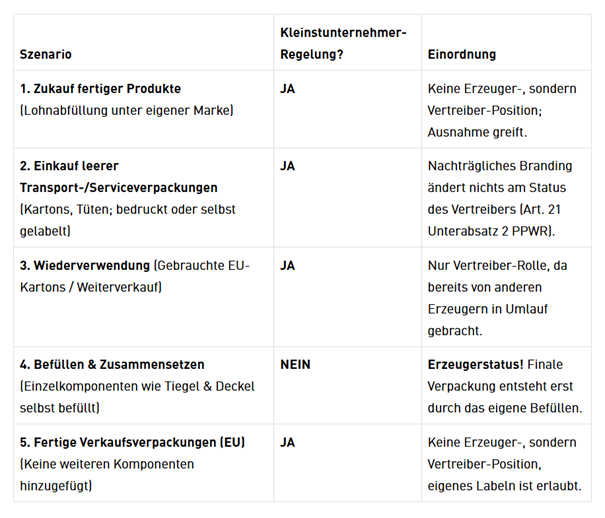Select the JA value in row 2
The image size is (605, 518).
(x=287, y=166)
